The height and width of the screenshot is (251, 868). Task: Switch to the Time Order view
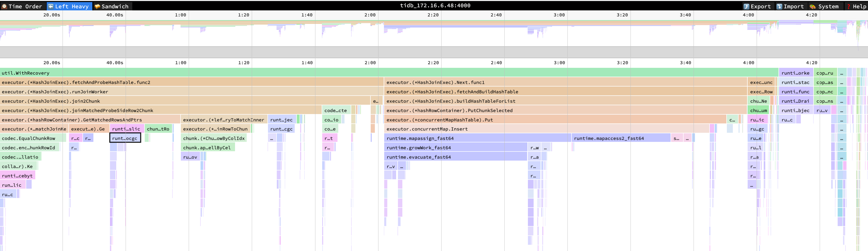click(x=24, y=6)
